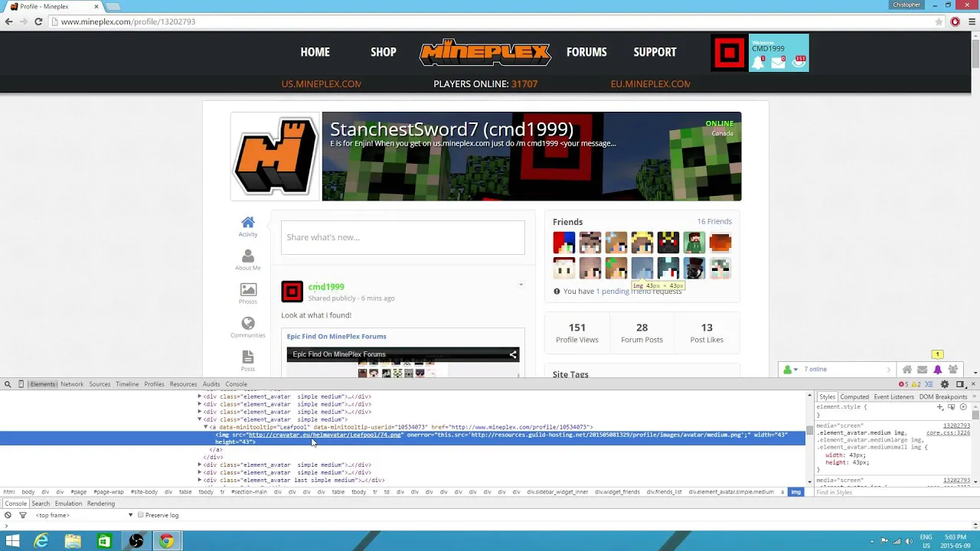This screenshot has width=980, height=551.
Task: Expand the first visible element_avatar div node
Action: coord(200,396)
